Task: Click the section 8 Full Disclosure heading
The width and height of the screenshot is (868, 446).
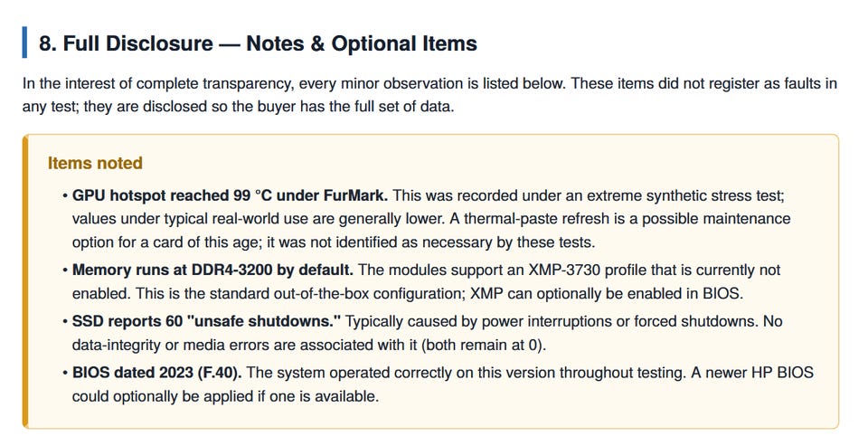Action: pyautogui.click(x=258, y=43)
